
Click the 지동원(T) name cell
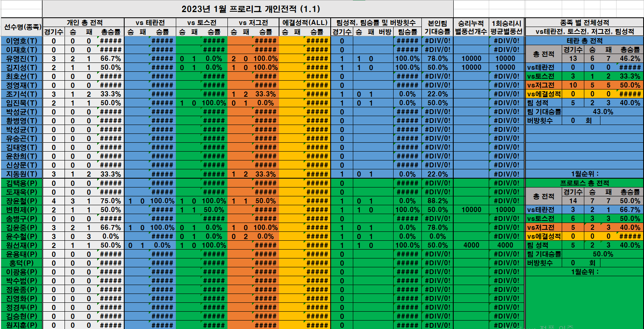click(x=22, y=174)
